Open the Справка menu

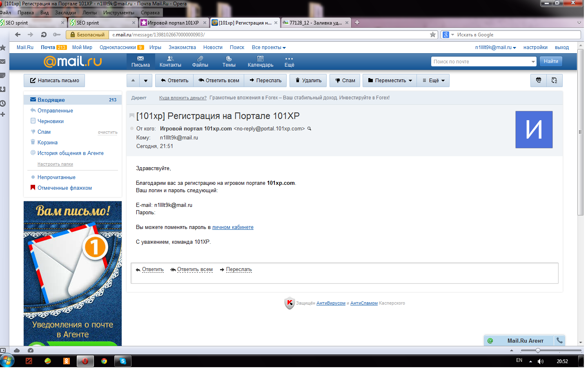[x=150, y=13]
